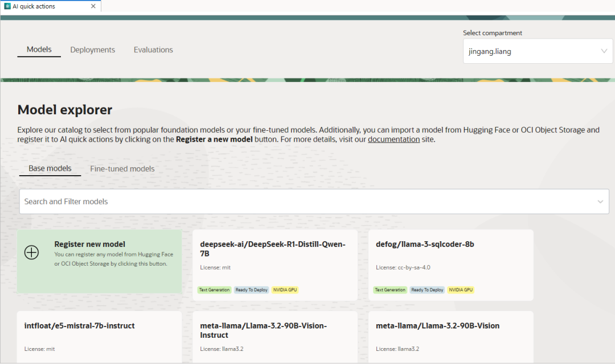Click the Register new model card

pyautogui.click(x=99, y=262)
